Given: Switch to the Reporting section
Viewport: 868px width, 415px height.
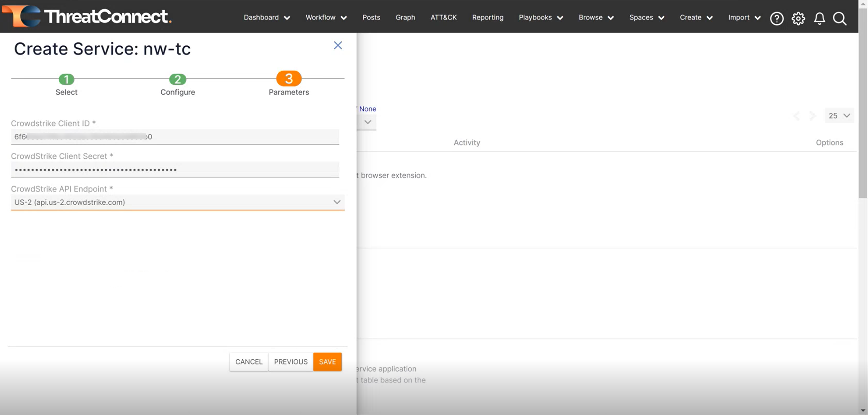Looking at the screenshot, I should pyautogui.click(x=488, y=17).
